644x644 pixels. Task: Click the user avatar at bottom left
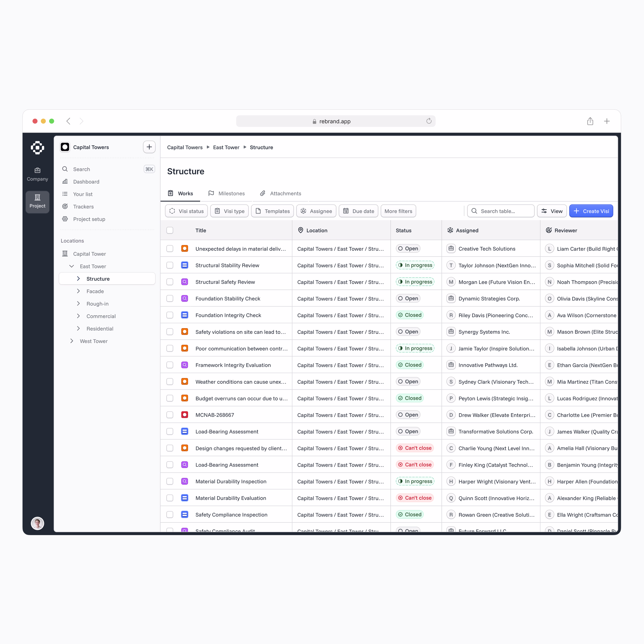(37, 523)
